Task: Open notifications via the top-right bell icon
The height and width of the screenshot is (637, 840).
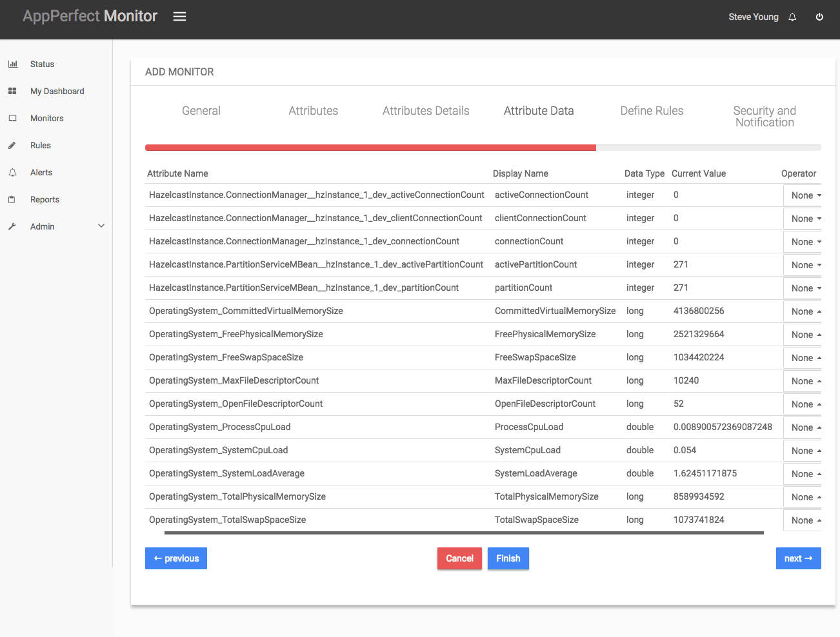Action: tap(792, 17)
